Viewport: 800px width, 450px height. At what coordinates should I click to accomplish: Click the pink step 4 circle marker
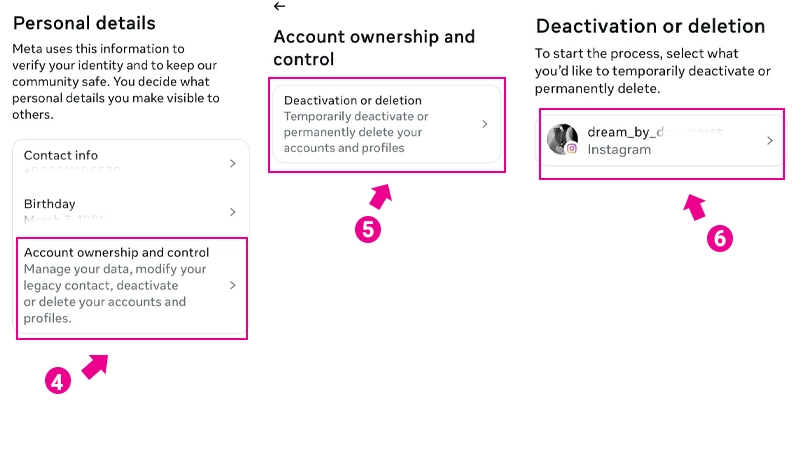pos(58,380)
